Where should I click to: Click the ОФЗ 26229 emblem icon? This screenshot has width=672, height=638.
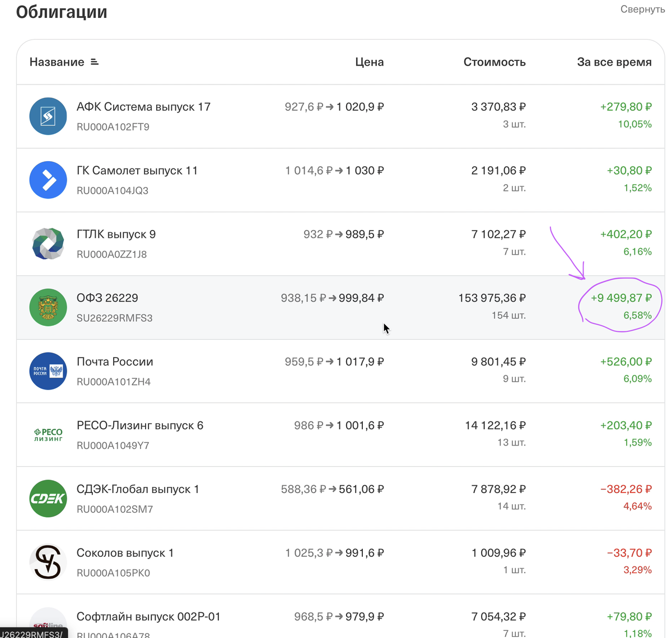48,307
